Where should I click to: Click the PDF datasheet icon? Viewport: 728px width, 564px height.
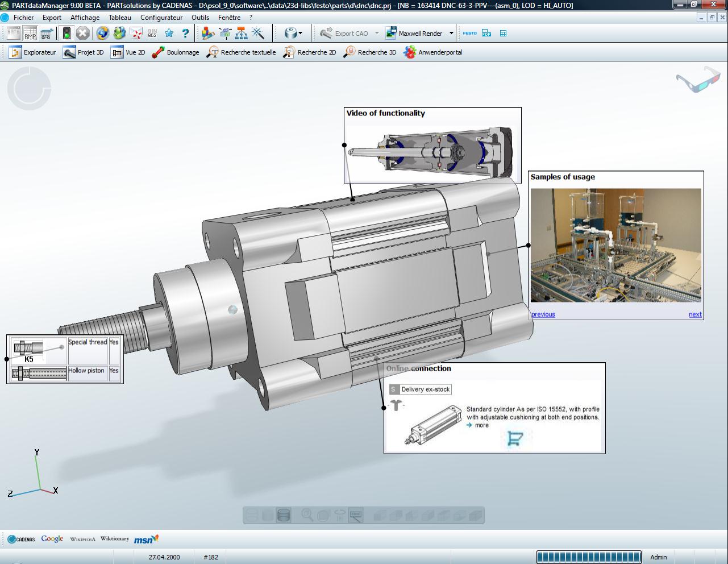coord(486,33)
